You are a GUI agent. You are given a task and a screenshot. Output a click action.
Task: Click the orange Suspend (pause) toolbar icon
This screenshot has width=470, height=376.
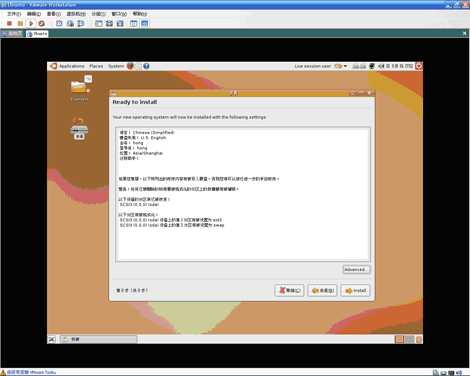(20, 23)
